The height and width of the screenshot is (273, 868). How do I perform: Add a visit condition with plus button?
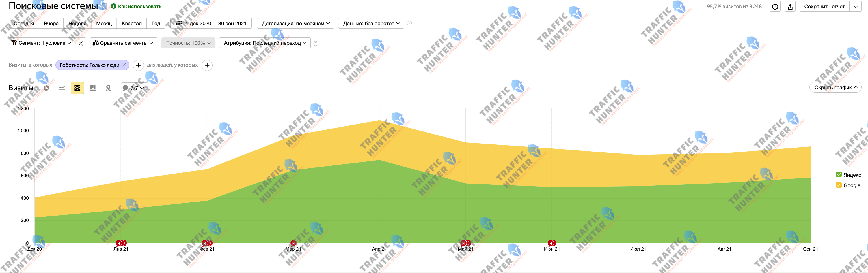(x=138, y=65)
